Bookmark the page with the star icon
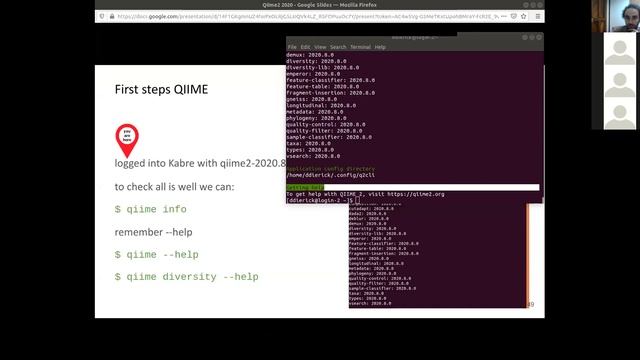640x360 pixels. [x=524, y=16]
